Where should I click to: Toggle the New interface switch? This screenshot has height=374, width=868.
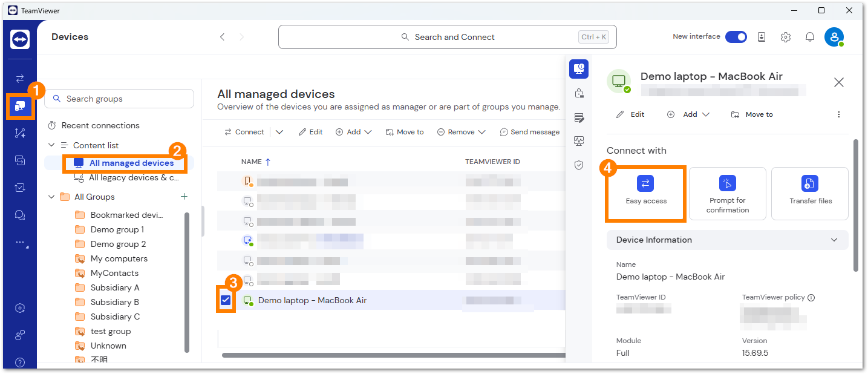tap(736, 37)
